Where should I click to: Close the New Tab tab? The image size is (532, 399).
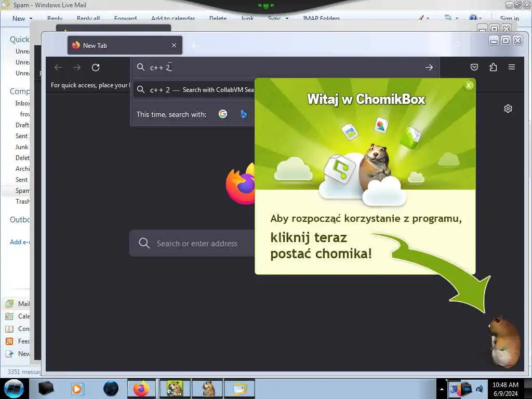point(174,45)
